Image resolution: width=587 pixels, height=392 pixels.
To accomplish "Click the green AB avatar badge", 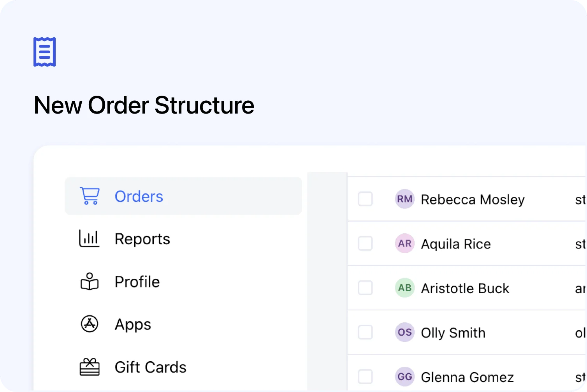I will click(405, 288).
